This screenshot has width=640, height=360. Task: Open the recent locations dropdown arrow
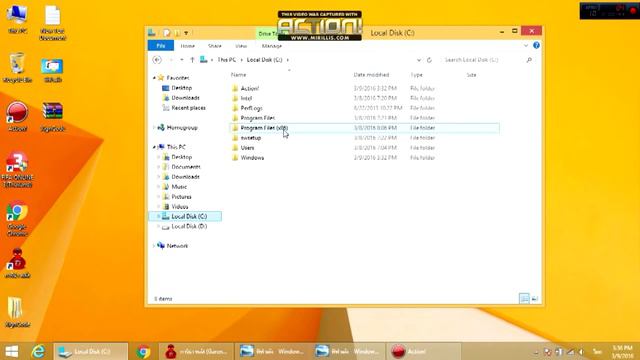pos(182,60)
